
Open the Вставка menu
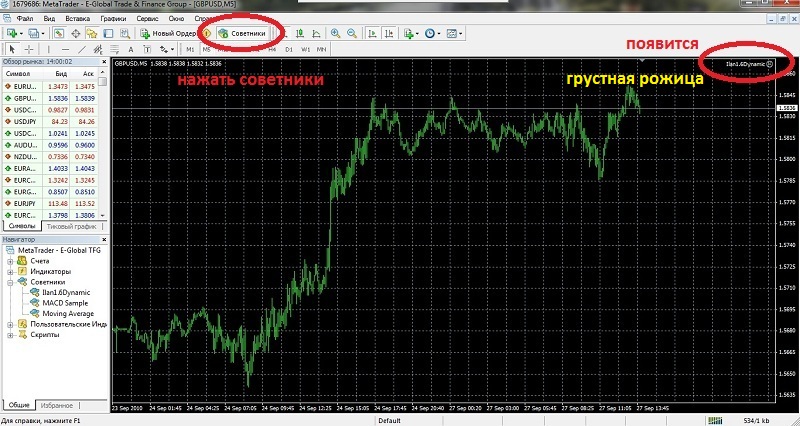coord(78,18)
